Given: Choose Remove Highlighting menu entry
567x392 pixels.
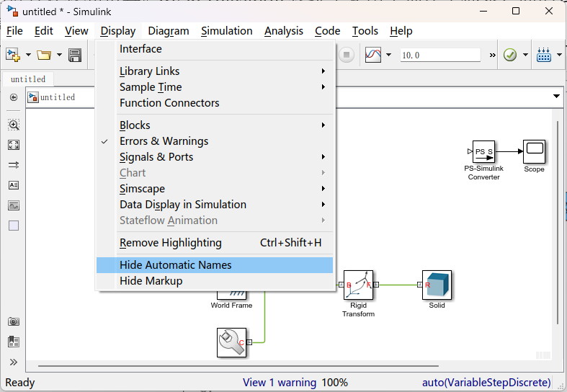Looking at the screenshot, I should 215,243.
